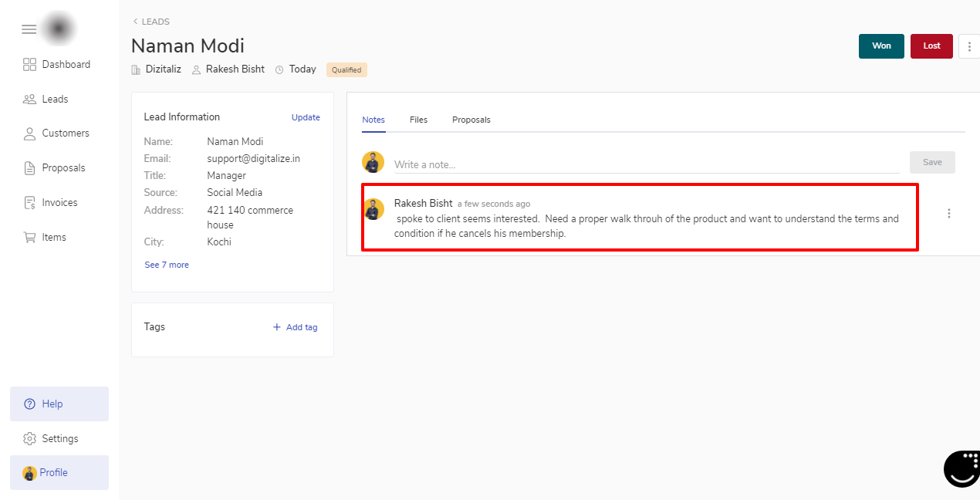The image size is (980, 500).
Task: Open the lead's more options menu
Action: (969, 46)
